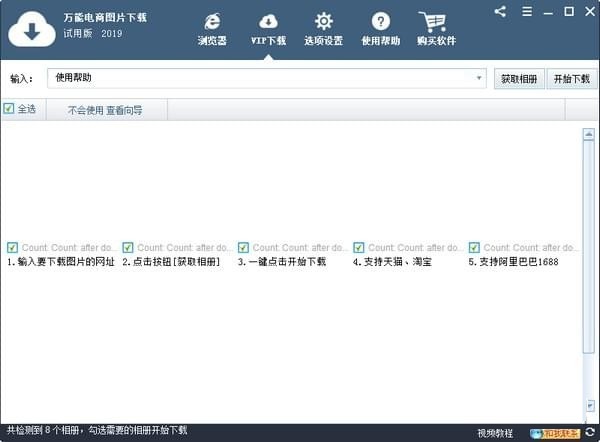Click scrollbar up arrow
Screen dimensions: 600x442
click(x=589, y=134)
